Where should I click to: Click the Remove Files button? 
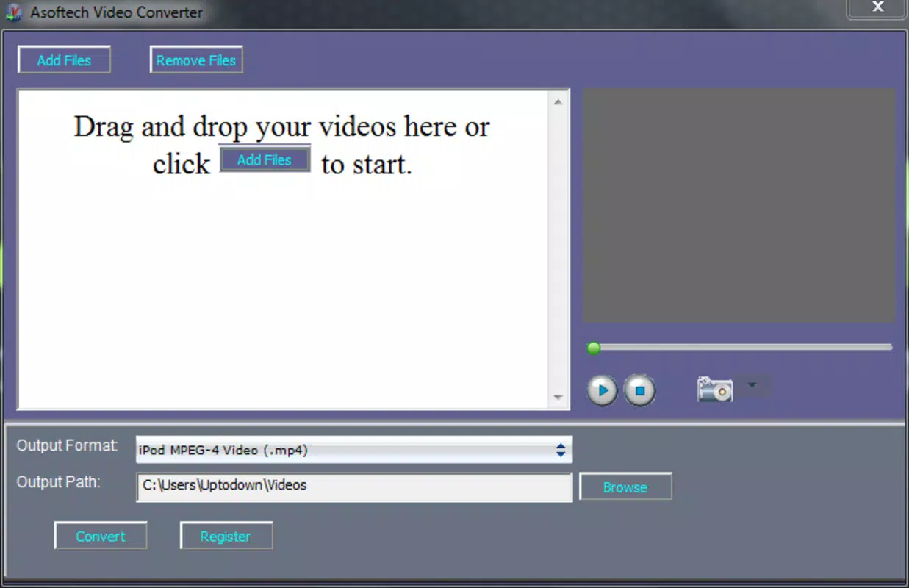click(196, 60)
